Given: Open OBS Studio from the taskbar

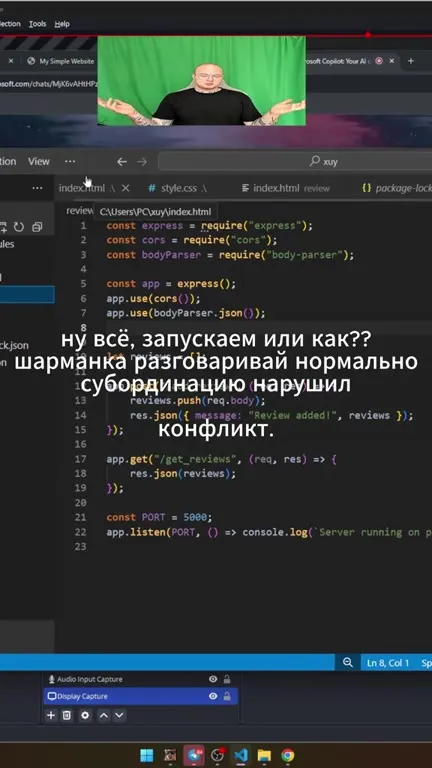Looking at the screenshot, I should (217, 755).
